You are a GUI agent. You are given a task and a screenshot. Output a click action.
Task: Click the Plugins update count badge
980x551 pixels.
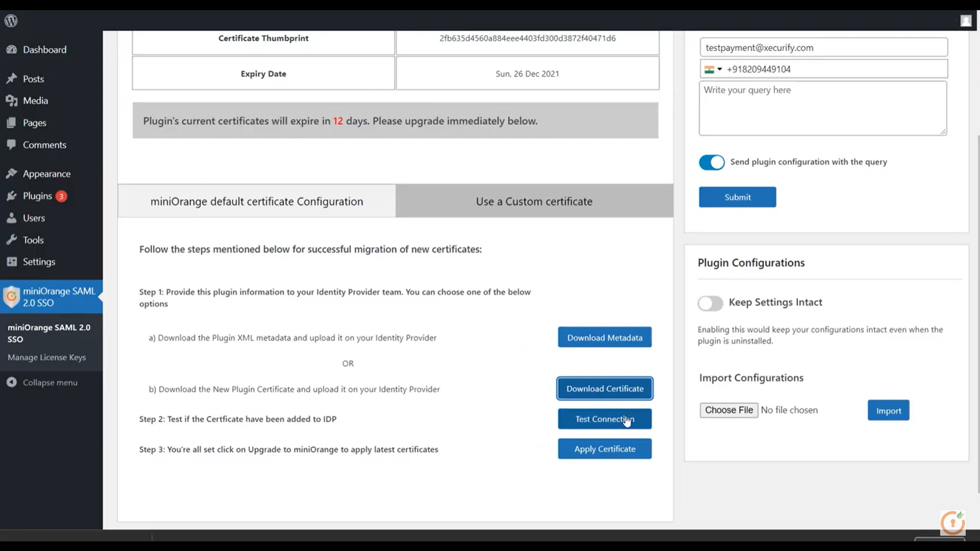(x=61, y=196)
